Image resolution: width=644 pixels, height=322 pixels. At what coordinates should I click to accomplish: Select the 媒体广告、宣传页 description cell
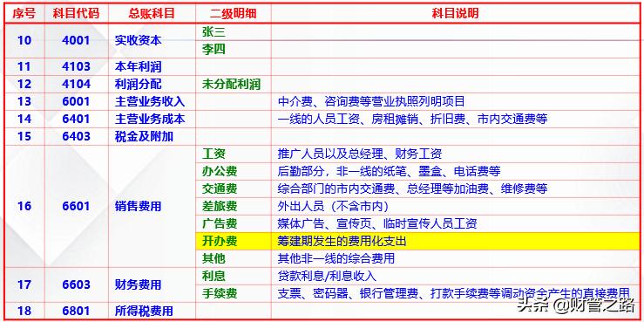[x=455, y=223]
